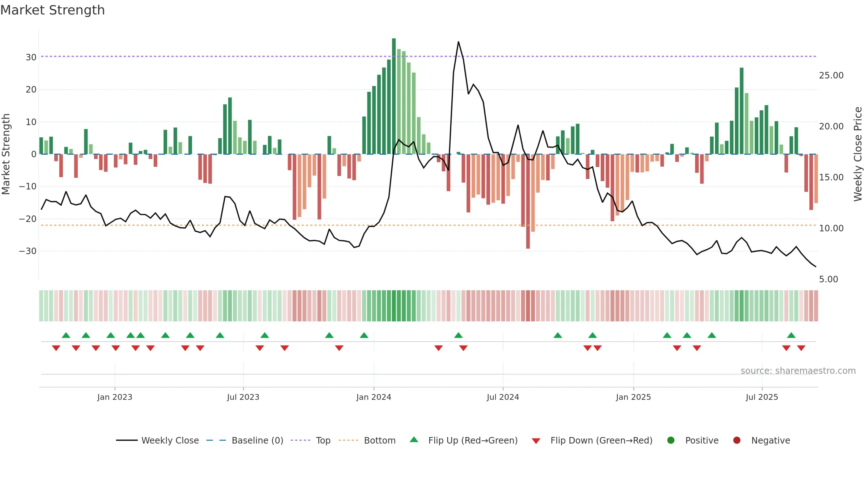Viewport: 868px width, 488px height.
Task: Click the darkest green heat strip cell near Jan 2024
Action: pyautogui.click(x=394, y=306)
